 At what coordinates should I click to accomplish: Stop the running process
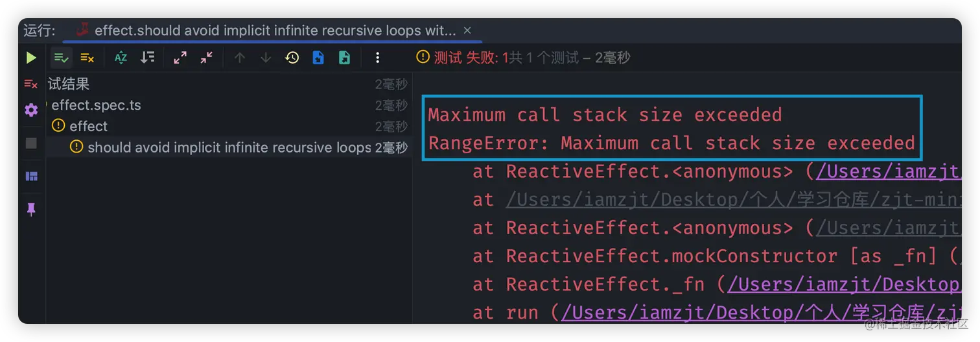31,143
